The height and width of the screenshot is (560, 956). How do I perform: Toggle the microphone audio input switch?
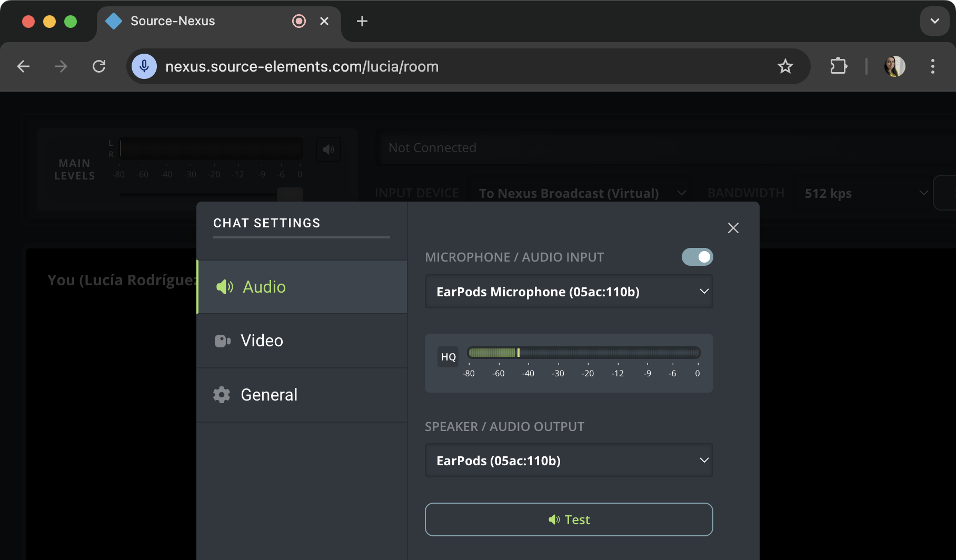(697, 257)
